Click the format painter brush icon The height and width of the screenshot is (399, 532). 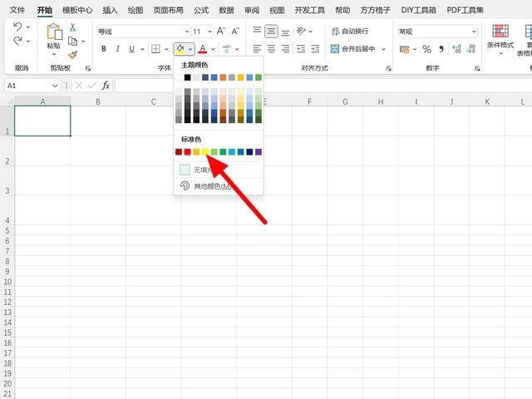coord(72,55)
